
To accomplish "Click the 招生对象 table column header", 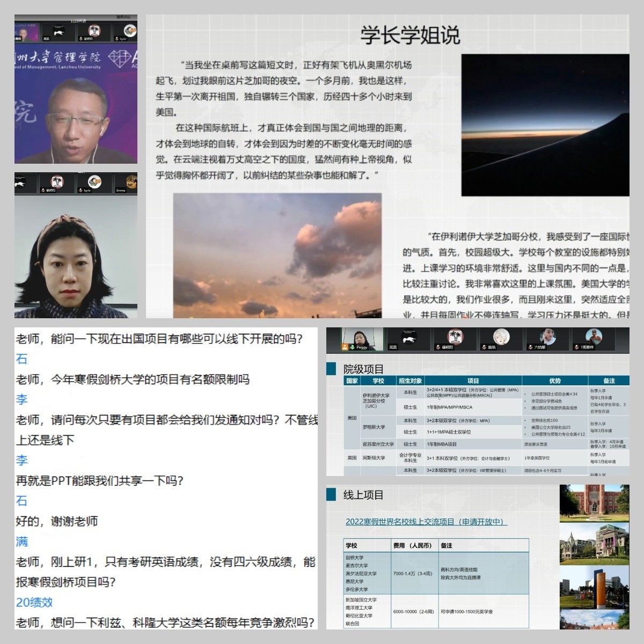I will point(410,380).
